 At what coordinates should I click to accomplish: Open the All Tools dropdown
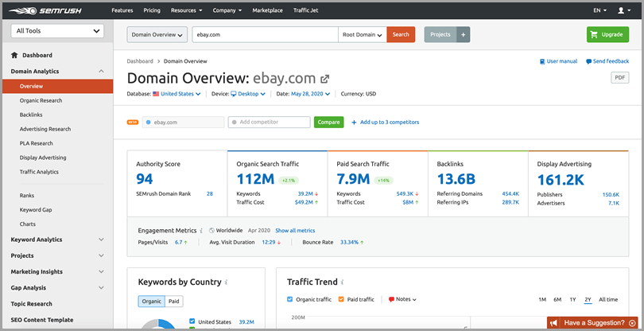point(57,31)
